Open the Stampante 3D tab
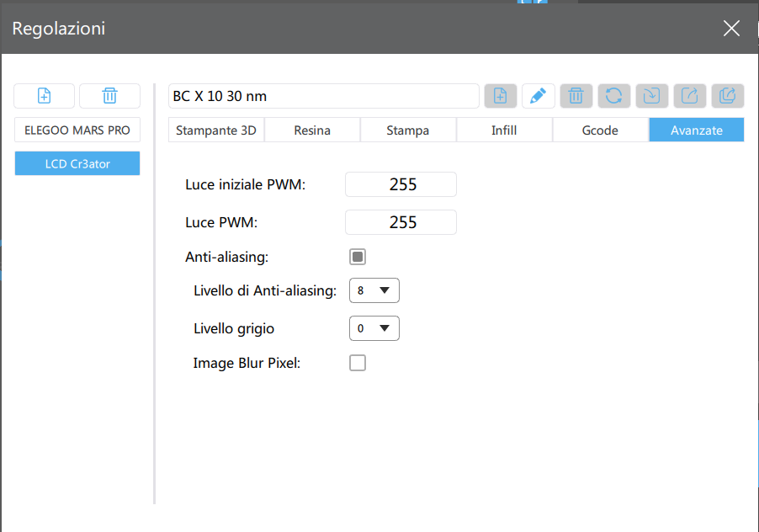This screenshot has width=759, height=532. (216, 130)
